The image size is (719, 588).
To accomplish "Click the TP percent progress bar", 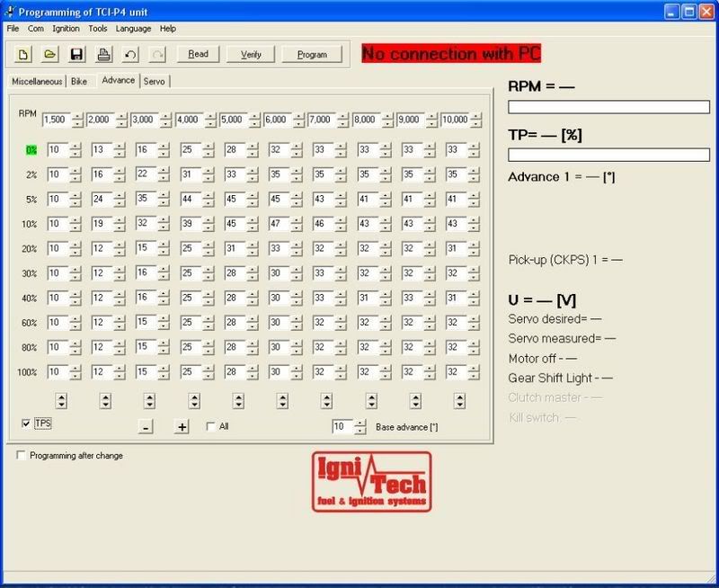I will (608, 155).
